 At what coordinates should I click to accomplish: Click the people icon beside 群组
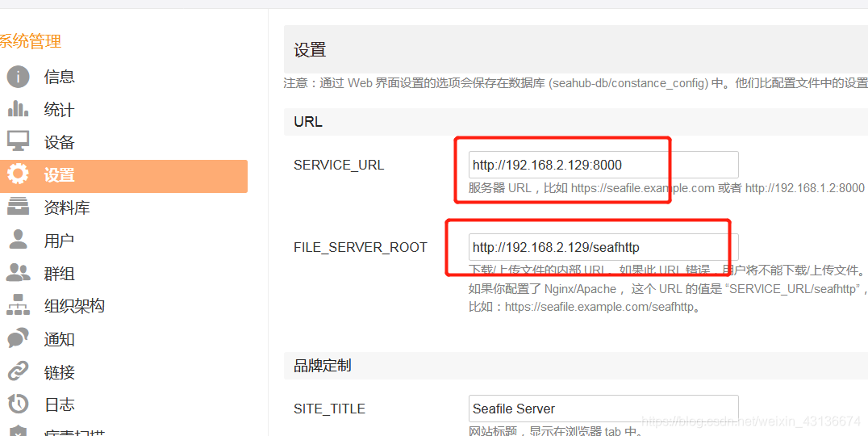coord(18,273)
